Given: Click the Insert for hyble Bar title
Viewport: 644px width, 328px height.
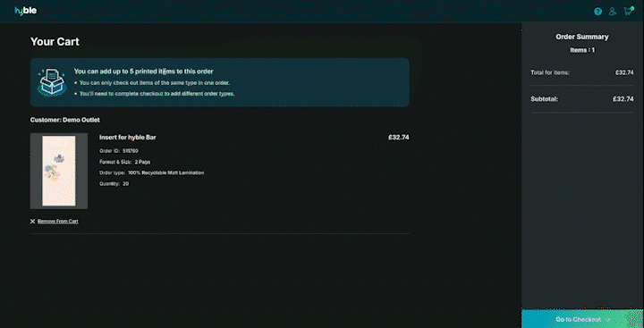Looking at the screenshot, I should pos(128,138).
